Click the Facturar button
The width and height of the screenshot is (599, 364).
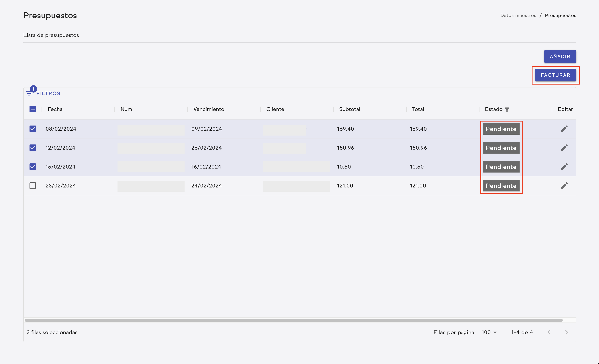[555, 75]
